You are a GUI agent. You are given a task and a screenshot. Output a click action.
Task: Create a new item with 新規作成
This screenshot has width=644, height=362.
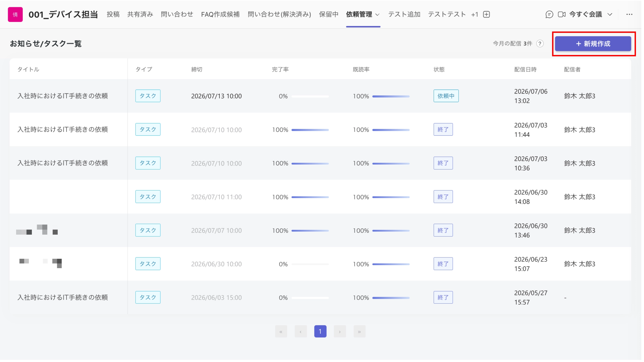(593, 44)
